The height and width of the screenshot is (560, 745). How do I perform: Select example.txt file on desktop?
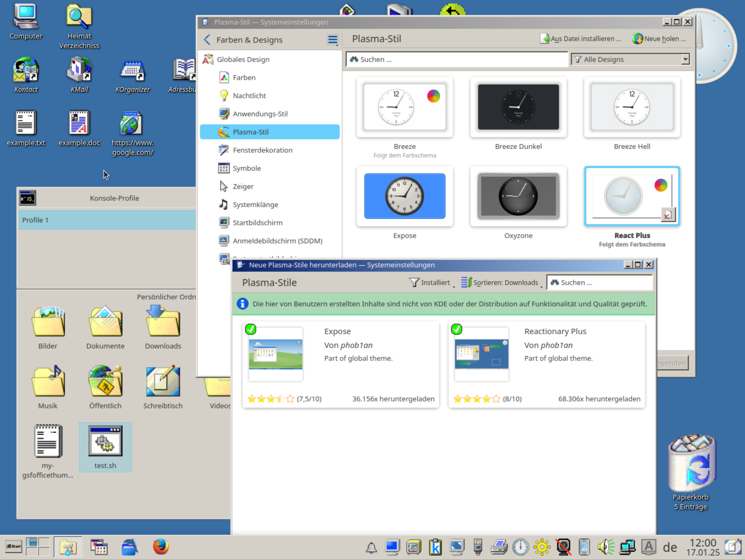click(x=26, y=128)
